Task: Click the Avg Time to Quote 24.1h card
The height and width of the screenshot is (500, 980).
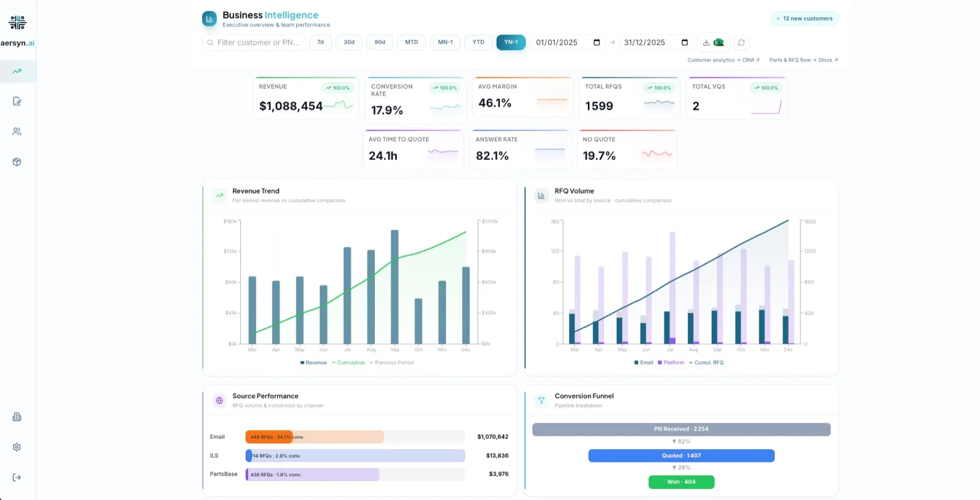Action: 413,150
